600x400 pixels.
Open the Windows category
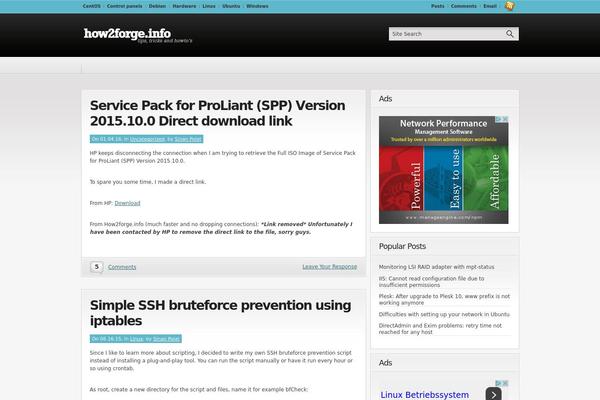point(257,6)
